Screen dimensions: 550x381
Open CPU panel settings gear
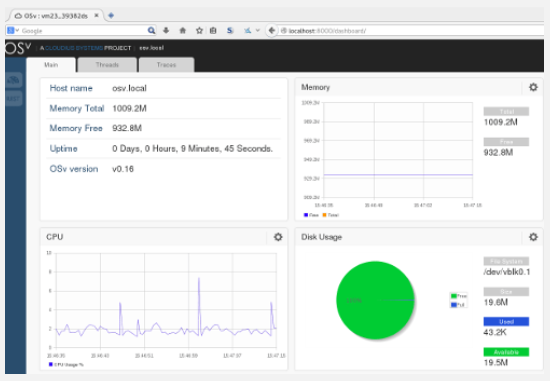(278, 237)
